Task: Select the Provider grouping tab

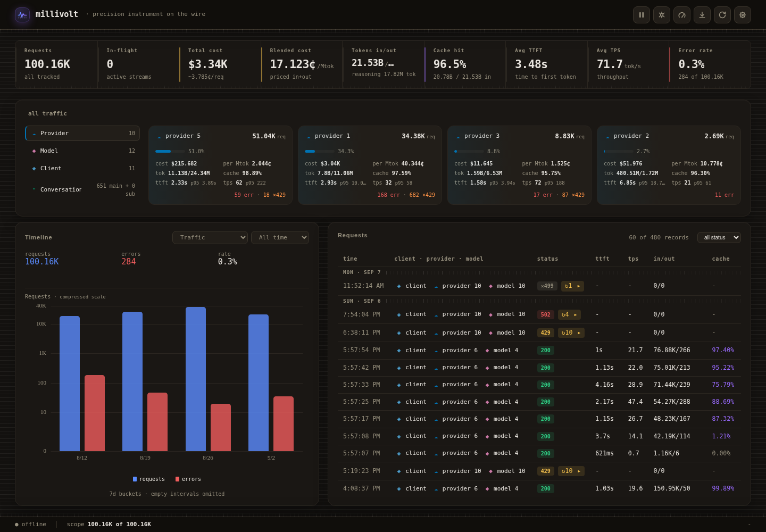Action: click(x=82, y=134)
